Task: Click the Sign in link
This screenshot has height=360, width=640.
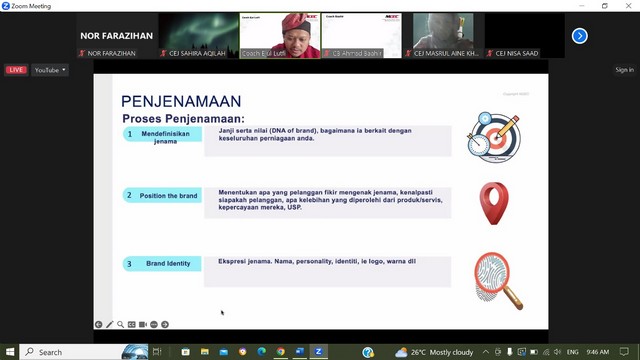Action: [624, 70]
